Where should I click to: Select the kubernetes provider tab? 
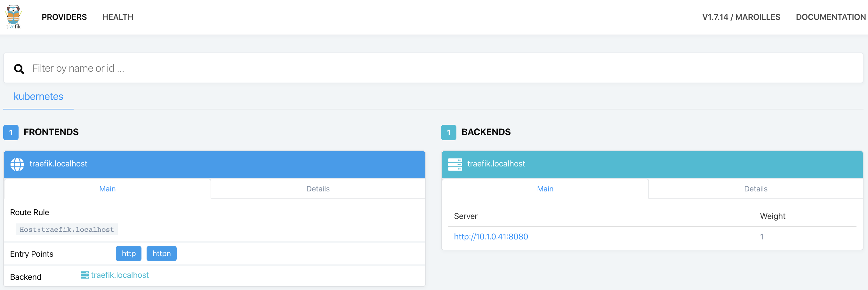pyautogui.click(x=38, y=97)
